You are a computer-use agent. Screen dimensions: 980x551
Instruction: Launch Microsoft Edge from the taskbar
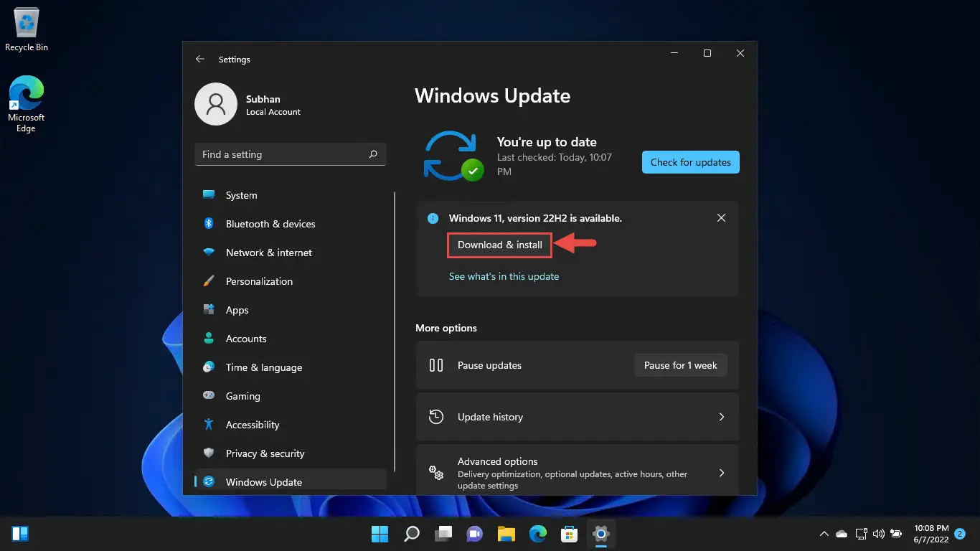(538, 534)
